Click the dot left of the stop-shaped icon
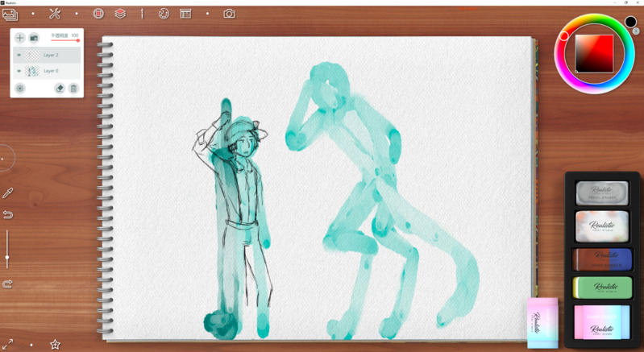This screenshot has width=644, height=352. [77, 14]
